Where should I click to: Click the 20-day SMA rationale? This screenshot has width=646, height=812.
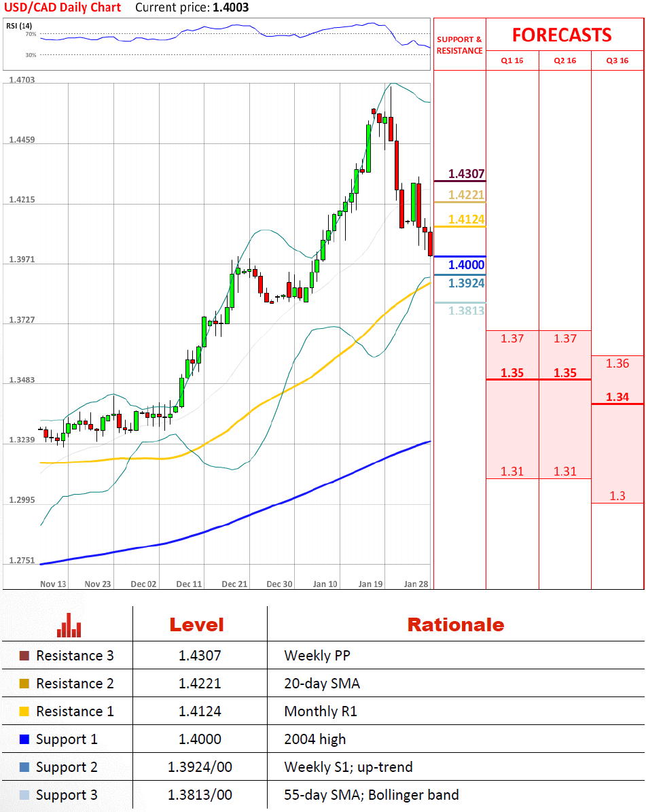tap(322, 684)
